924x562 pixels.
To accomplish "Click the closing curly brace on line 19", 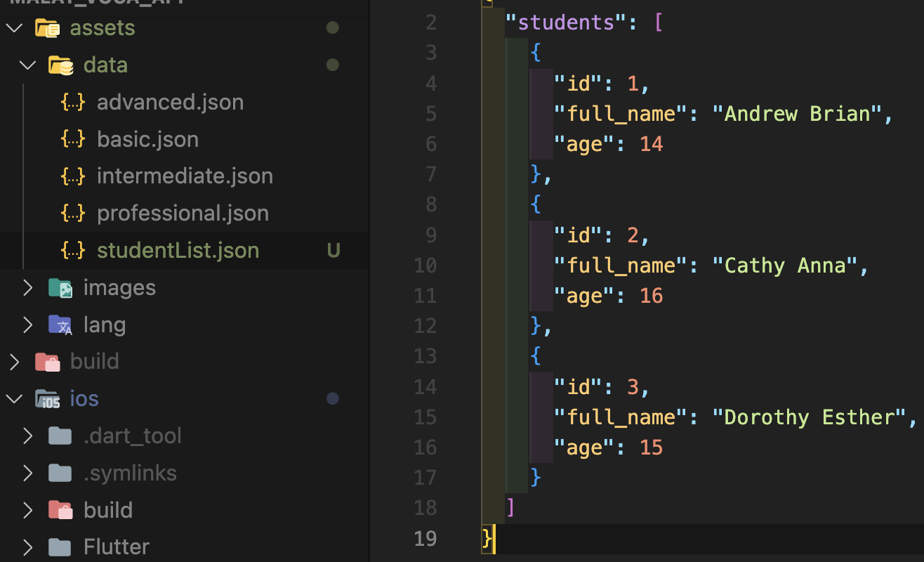I will 487,539.
